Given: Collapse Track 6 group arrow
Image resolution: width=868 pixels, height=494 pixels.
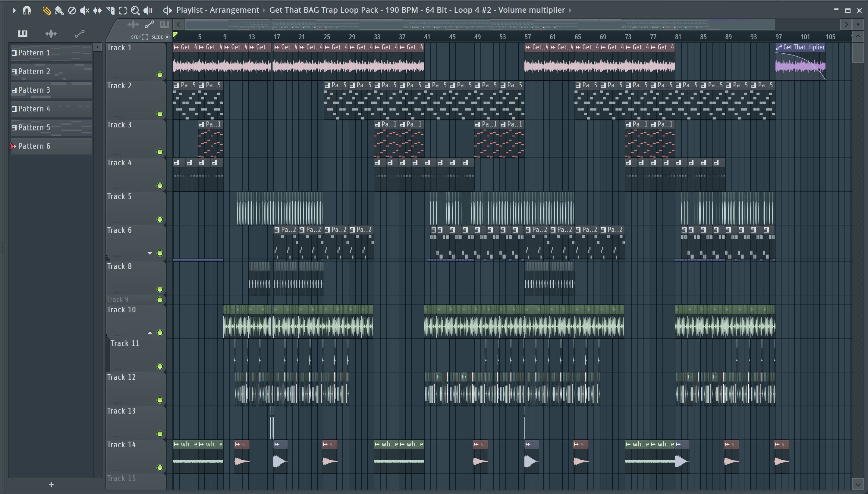Looking at the screenshot, I should (x=150, y=253).
